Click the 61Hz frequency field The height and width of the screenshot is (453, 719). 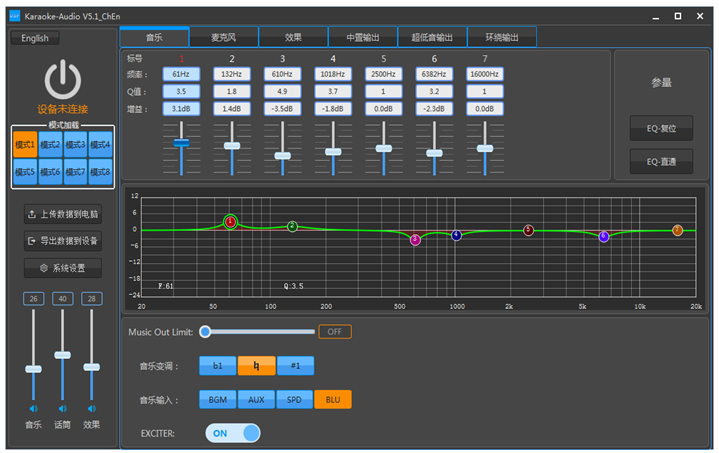point(181,74)
